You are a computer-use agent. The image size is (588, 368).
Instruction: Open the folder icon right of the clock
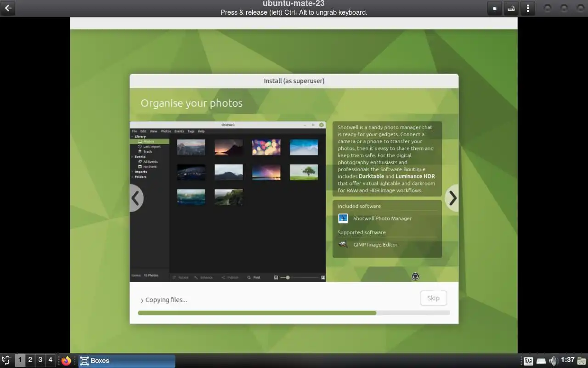(582, 361)
